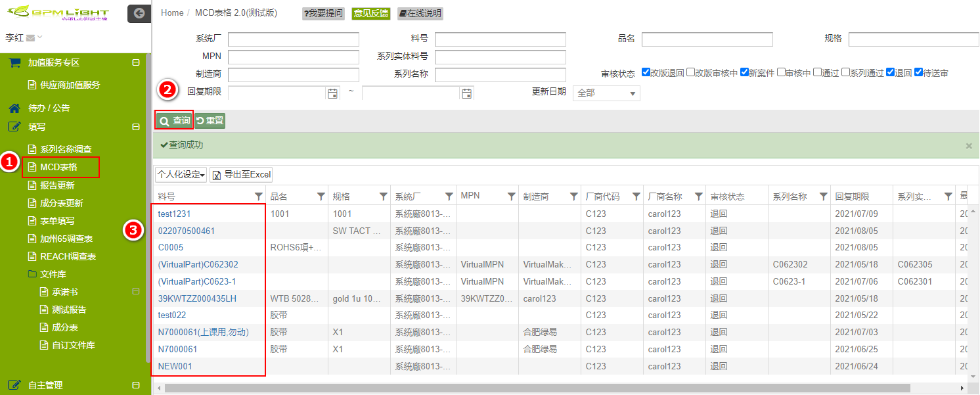This screenshot has height=395, width=980.
Task: Filter the 规格 column
Action: click(383, 197)
